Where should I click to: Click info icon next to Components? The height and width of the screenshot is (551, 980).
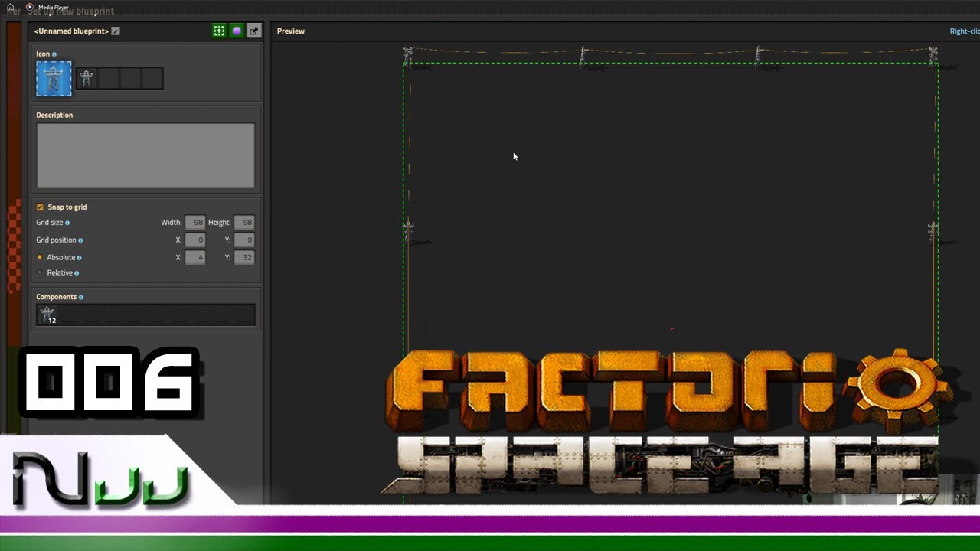[81, 297]
